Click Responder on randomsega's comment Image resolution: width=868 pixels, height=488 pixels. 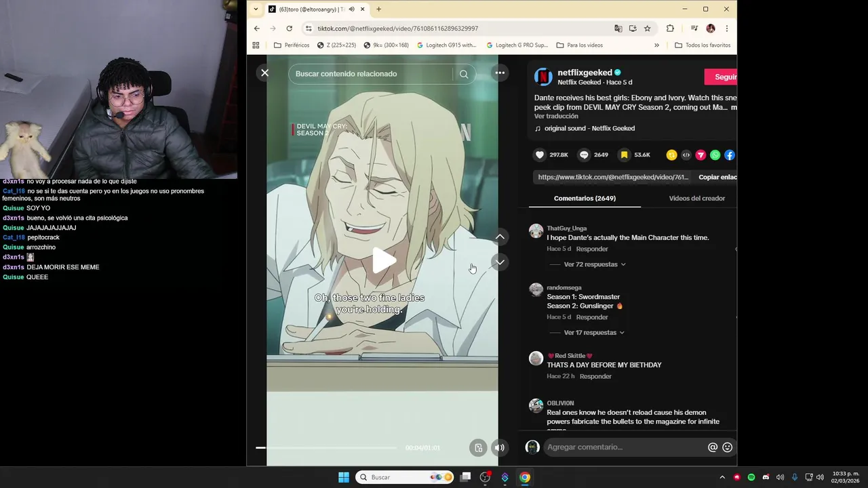click(591, 317)
